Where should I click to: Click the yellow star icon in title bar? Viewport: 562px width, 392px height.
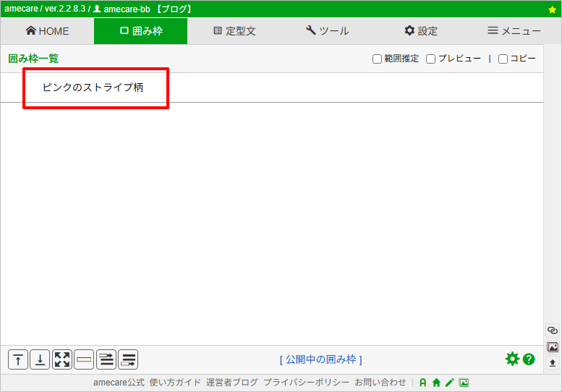553,9
